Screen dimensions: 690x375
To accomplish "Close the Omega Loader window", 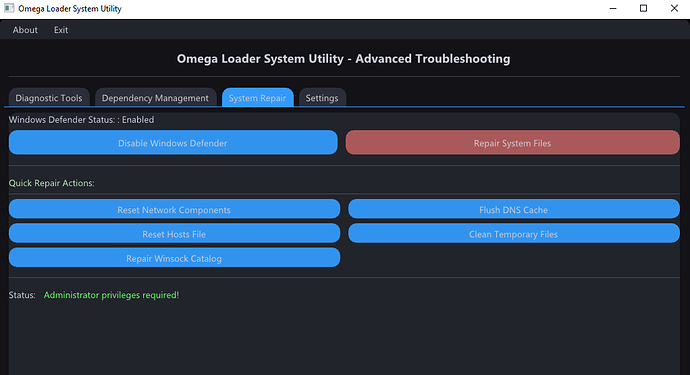I will pyautogui.click(x=674, y=8).
